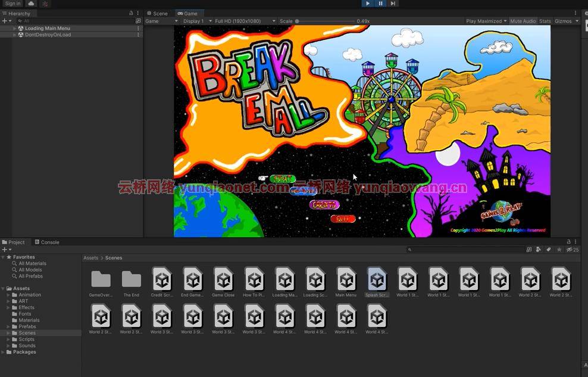The width and height of the screenshot is (588, 377).
Task: Click the Hierarchy search-by-type icon
Action: coord(138,21)
